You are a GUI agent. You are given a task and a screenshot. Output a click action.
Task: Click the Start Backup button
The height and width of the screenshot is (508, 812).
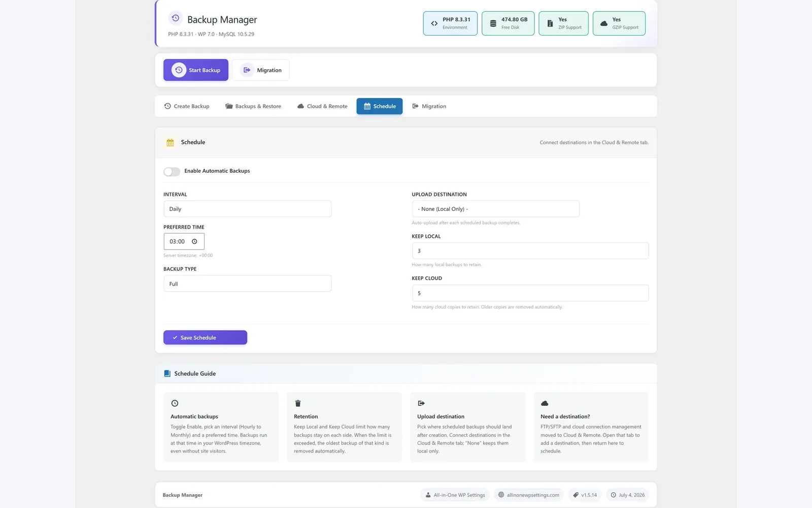point(196,70)
